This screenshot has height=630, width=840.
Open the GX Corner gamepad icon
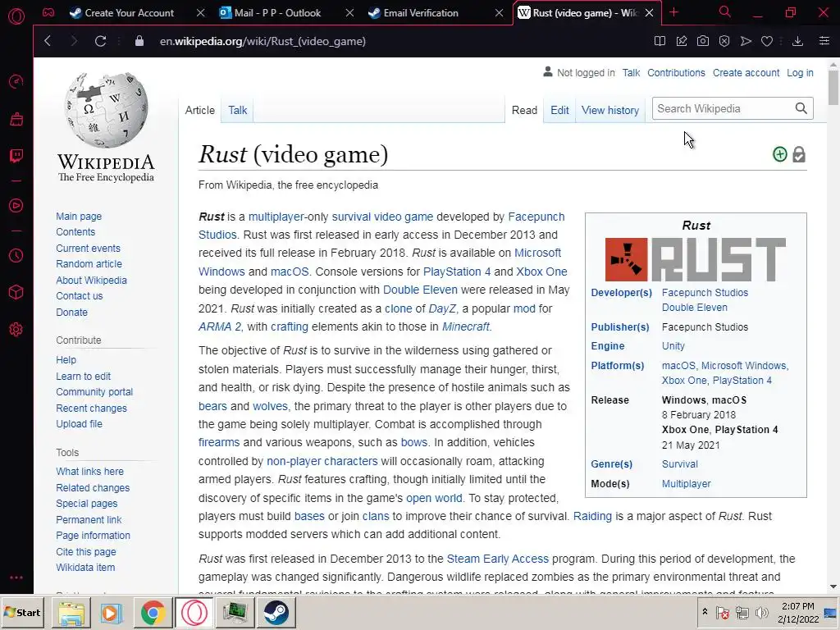tap(48, 12)
